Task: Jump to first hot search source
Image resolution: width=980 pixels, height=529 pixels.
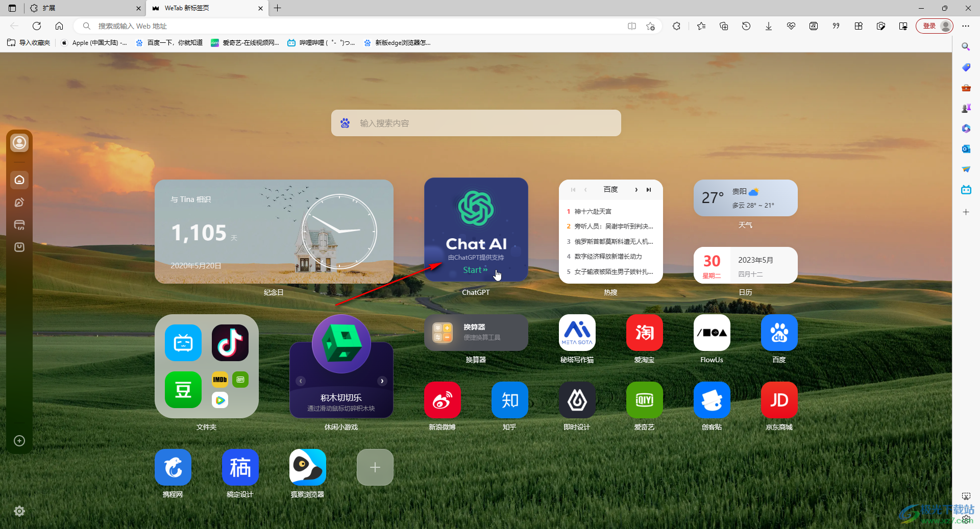Action: [573, 190]
